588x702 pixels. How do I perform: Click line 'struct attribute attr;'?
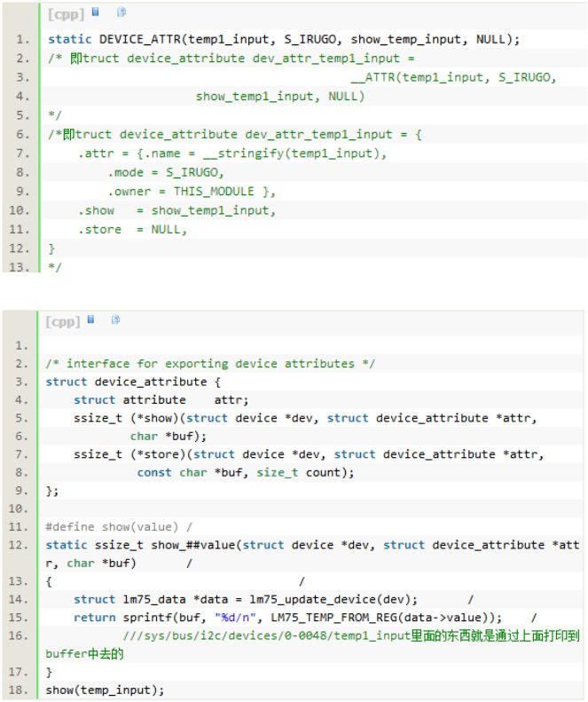coord(161,399)
